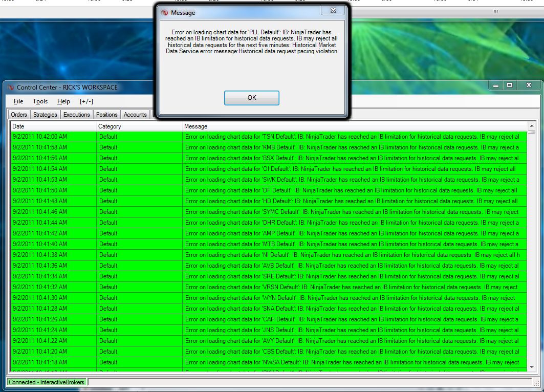Click the date 9/2/2011 10:41:18 AM
Screen dimensions: 544x392
[40, 362]
